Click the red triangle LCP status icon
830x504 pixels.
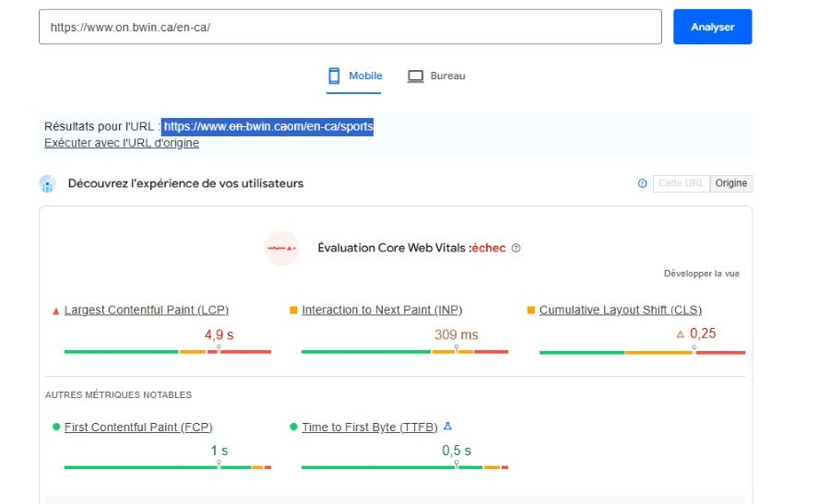[55, 311]
